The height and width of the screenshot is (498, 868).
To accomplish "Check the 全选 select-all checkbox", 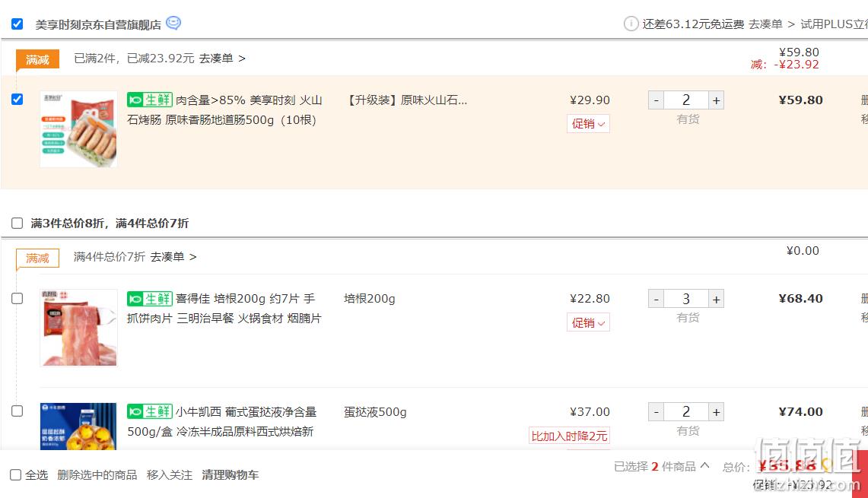I will [15, 474].
